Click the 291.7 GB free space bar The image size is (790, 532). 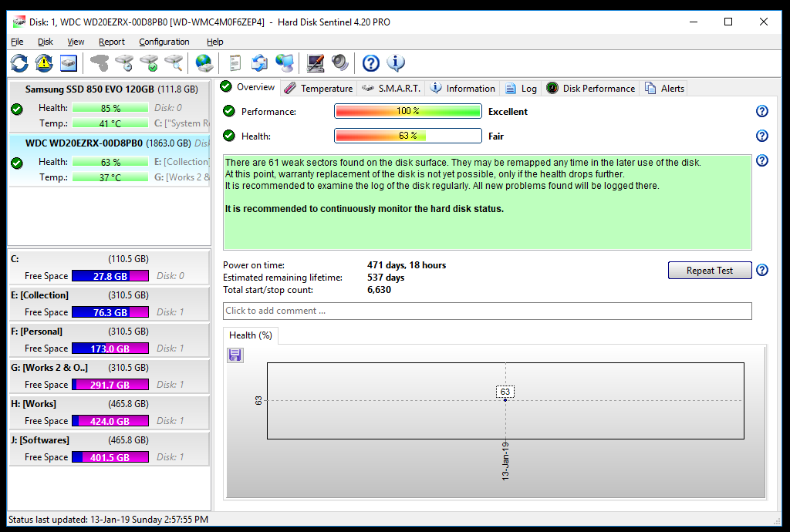[x=110, y=385]
